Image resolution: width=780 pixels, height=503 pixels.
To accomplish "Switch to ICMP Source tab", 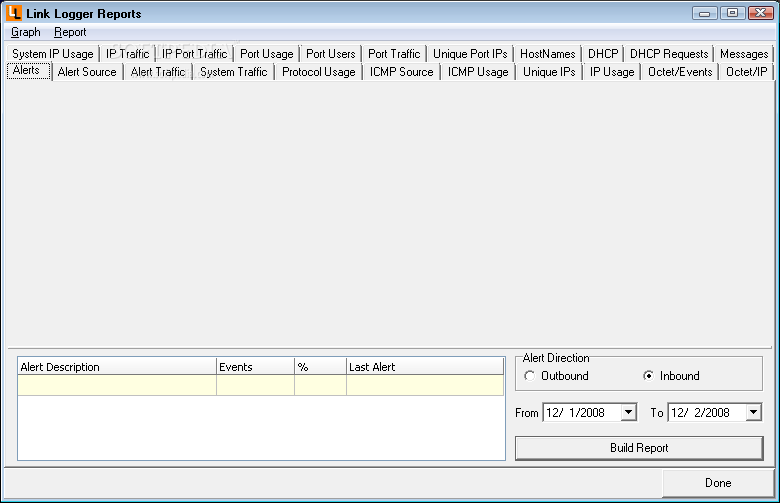I will tap(401, 72).
